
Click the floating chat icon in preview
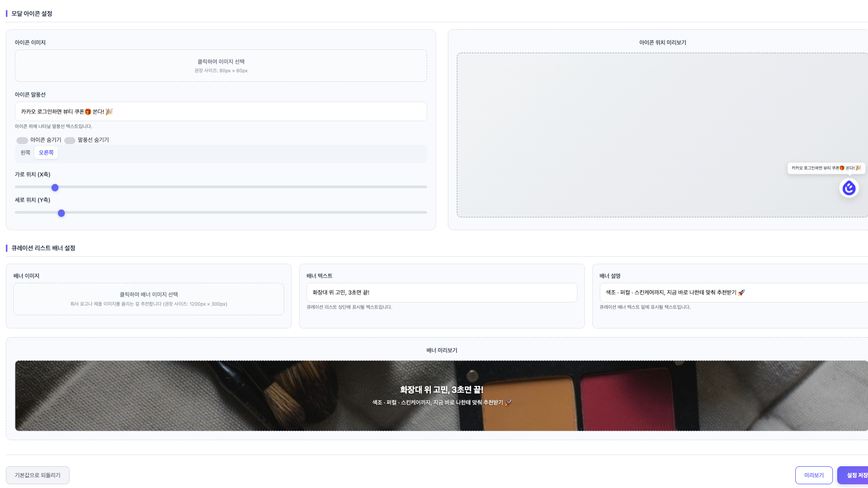click(x=849, y=188)
